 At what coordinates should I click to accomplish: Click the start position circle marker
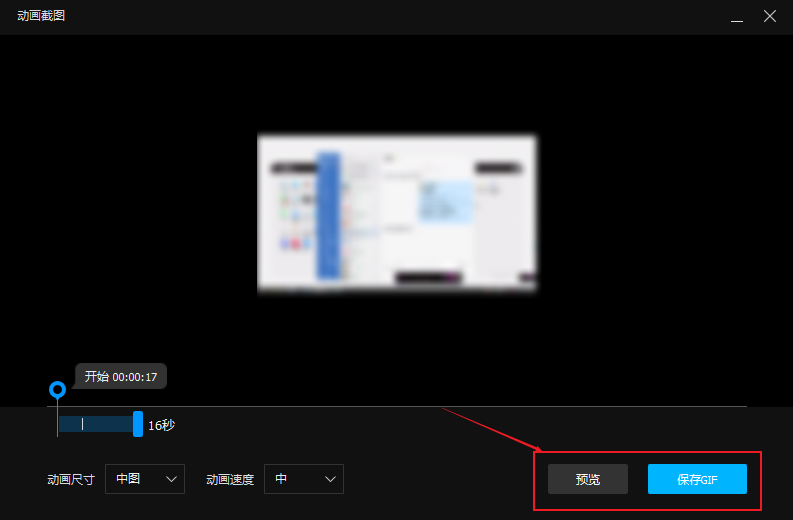coord(57,389)
